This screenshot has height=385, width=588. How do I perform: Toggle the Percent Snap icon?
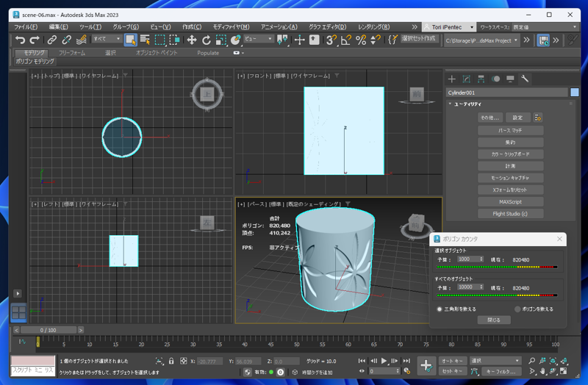coord(361,40)
